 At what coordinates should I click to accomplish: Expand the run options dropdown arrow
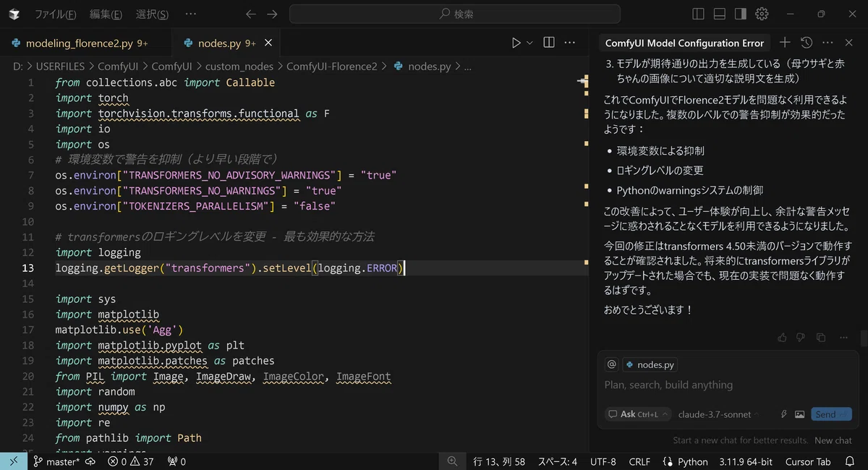529,43
